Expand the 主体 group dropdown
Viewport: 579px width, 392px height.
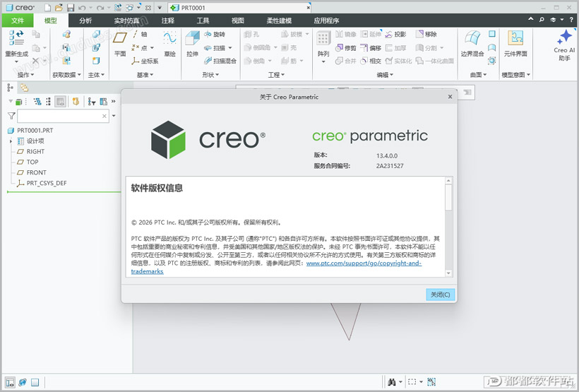click(96, 75)
